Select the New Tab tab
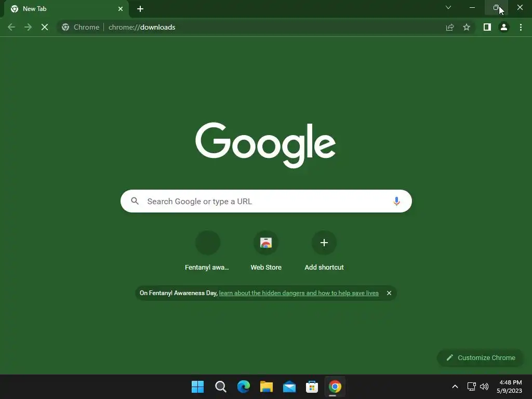The height and width of the screenshot is (399, 532). pos(66,9)
